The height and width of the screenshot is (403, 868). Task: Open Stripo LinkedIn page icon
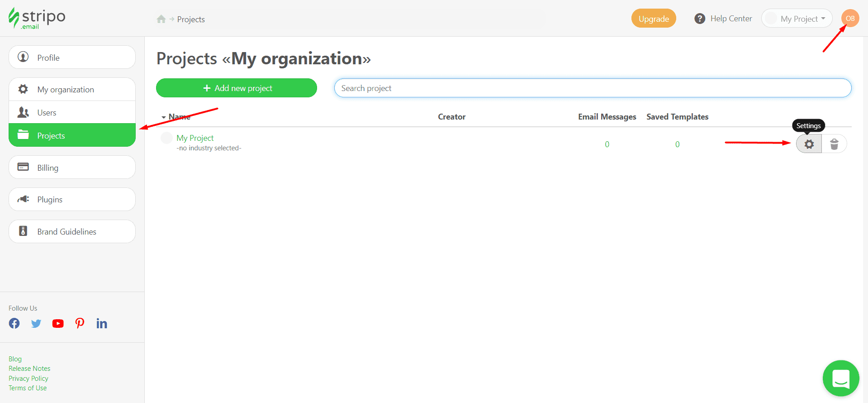tap(102, 323)
